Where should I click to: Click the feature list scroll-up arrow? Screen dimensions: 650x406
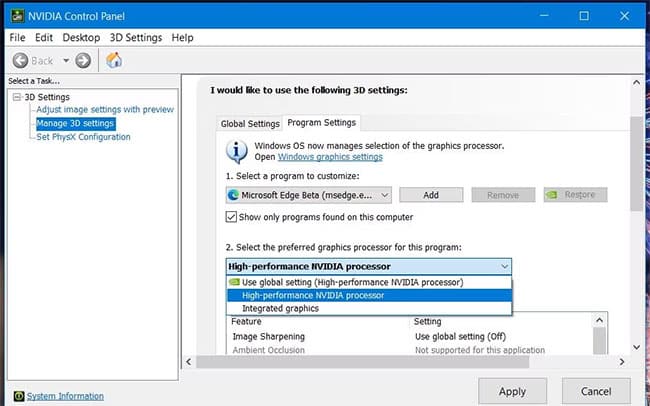click(x=599, y=320)
